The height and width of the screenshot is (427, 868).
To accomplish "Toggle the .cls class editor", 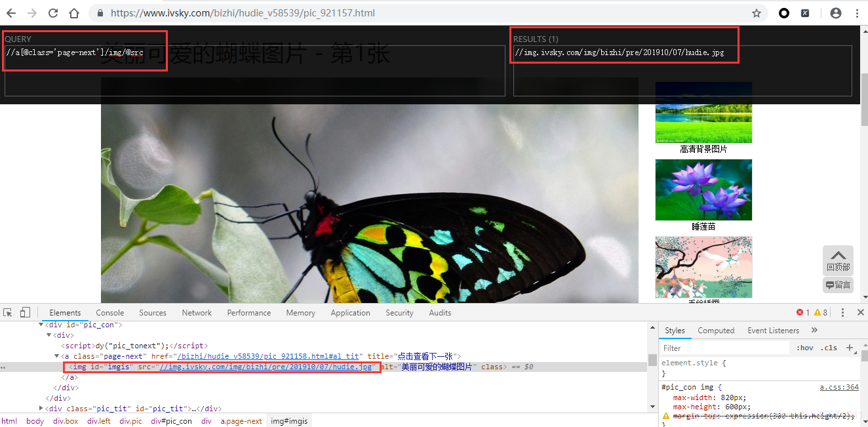I will click(x=829, y=348).
